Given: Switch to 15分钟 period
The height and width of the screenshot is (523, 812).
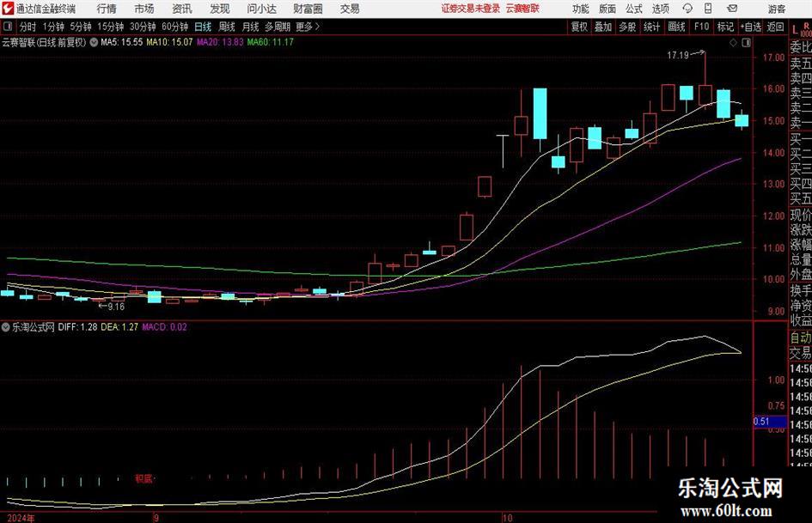Looking at the screenshot, I should (110, 27).
